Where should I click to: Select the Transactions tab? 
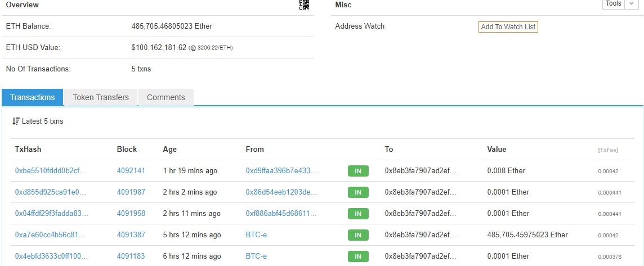click(x=33, y=97)
